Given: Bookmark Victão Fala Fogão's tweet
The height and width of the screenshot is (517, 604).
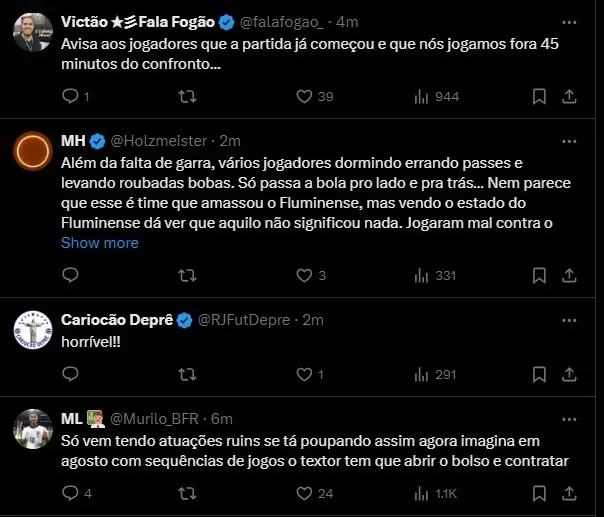Looking at the screenshot, I should tap(539, 96).
